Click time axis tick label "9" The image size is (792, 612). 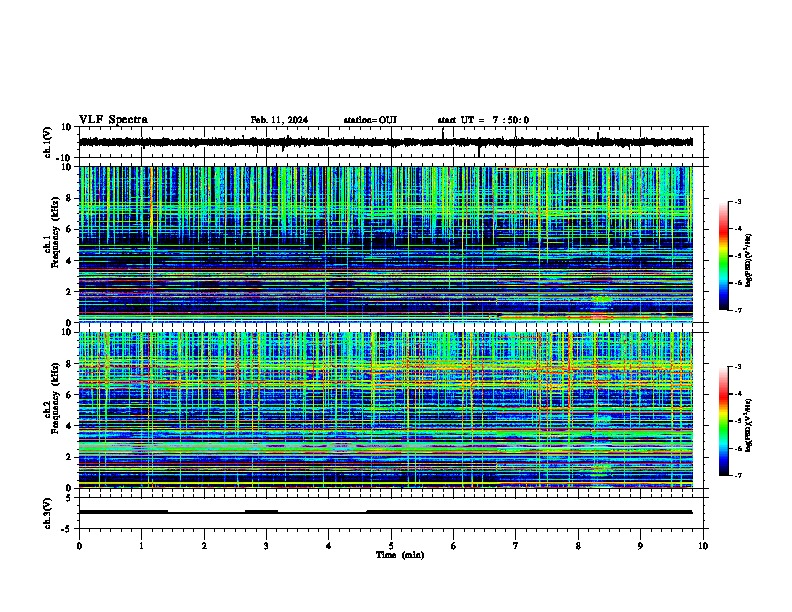tap(640, 546)
